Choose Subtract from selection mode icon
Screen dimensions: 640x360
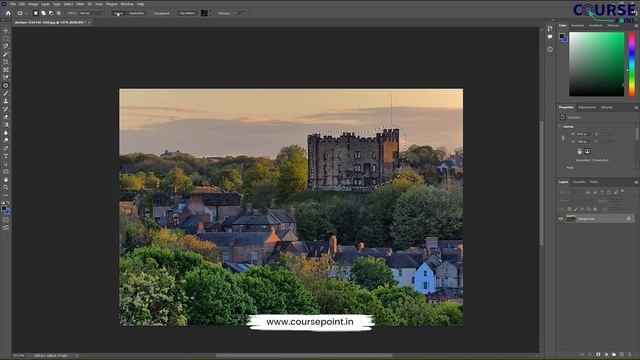point(51,13)
